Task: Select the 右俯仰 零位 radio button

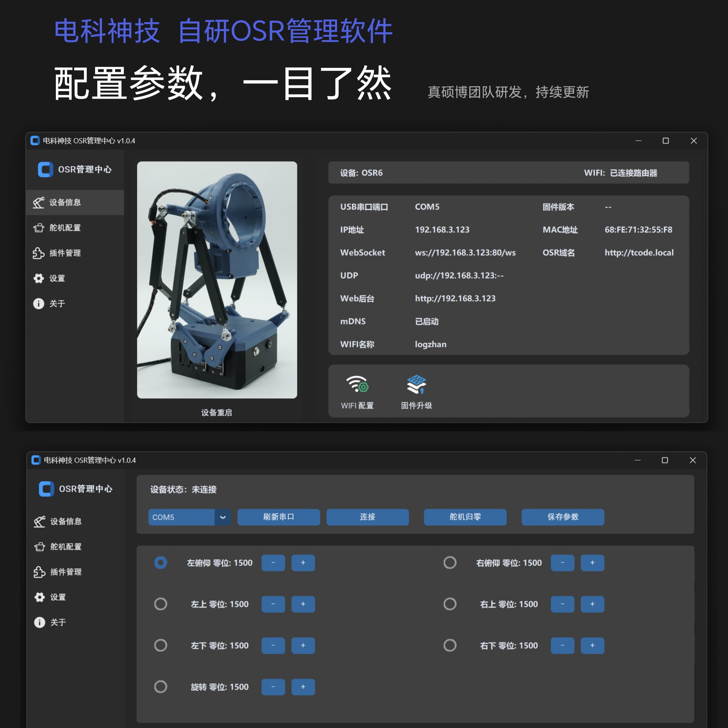Action: [x=450, y=562]
